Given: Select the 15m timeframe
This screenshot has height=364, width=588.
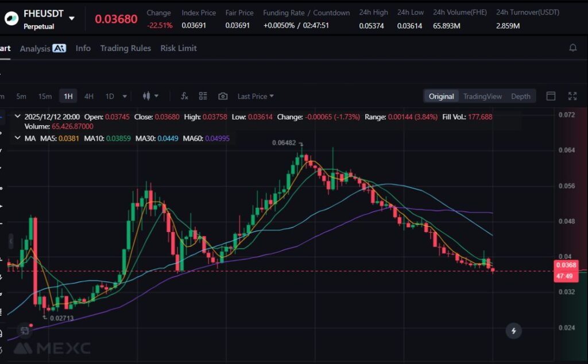Looking at the screenshot, I should pos(45,96).
